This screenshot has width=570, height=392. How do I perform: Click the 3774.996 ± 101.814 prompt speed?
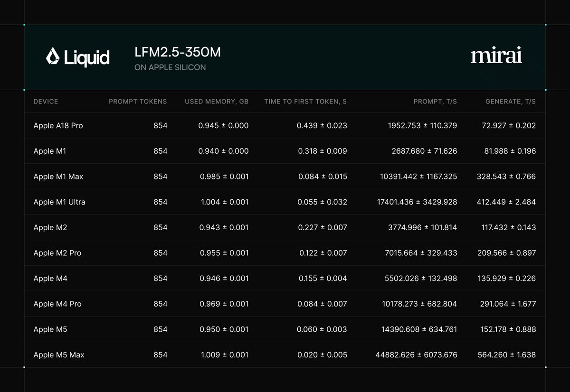423,227
